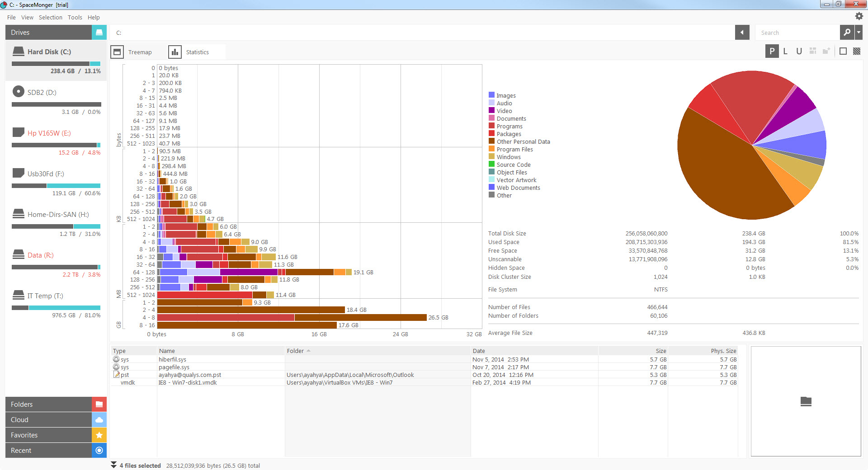868x470 pixels.
Task: Click the Video legend color swatch
Action: 491,111
